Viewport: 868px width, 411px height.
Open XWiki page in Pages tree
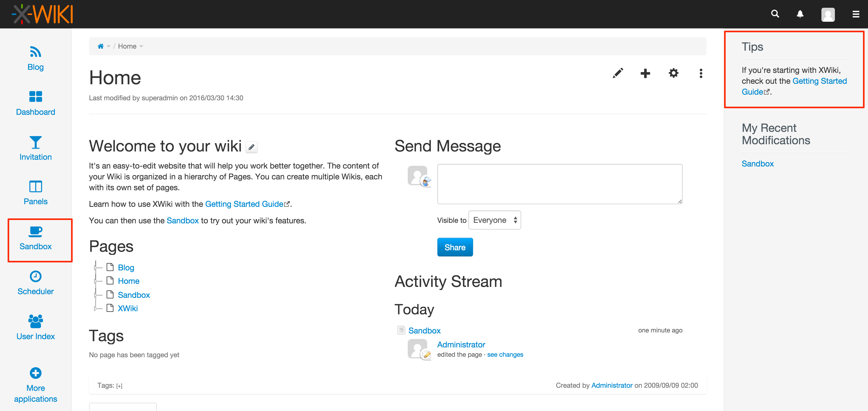click(128, 308)
